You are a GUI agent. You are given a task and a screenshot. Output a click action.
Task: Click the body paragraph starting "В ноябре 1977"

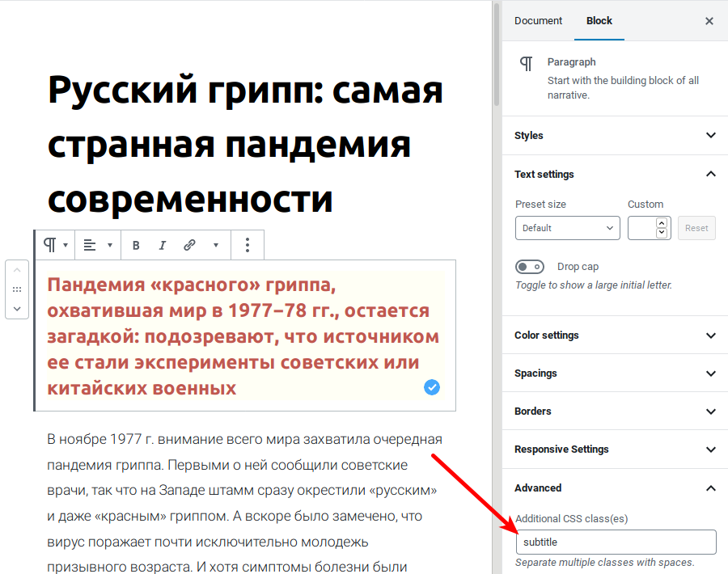(244, 503)
